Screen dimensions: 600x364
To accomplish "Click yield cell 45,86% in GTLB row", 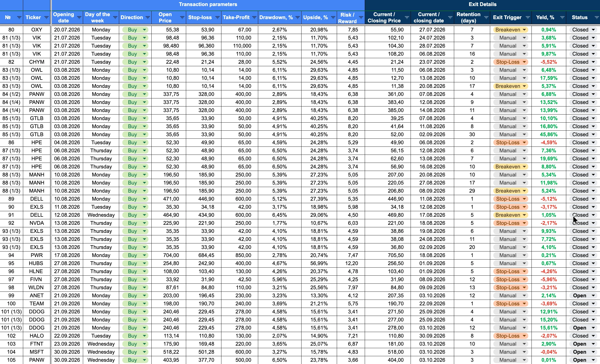I will click(549, 134).
